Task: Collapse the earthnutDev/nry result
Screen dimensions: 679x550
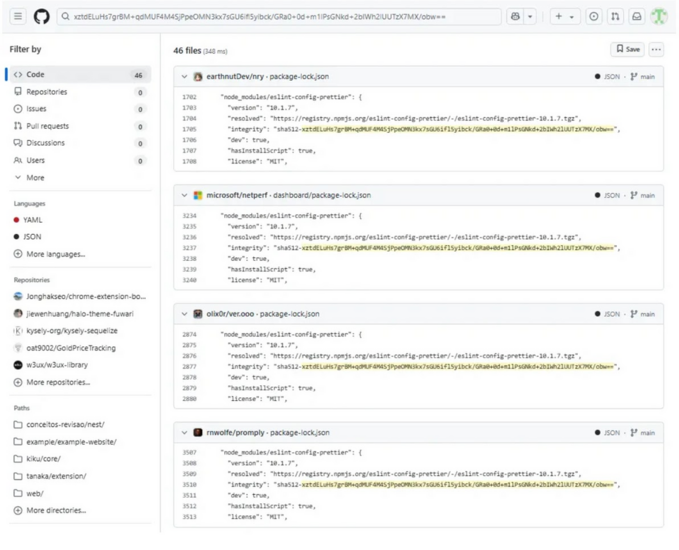Action: click(x=184, y=77)
